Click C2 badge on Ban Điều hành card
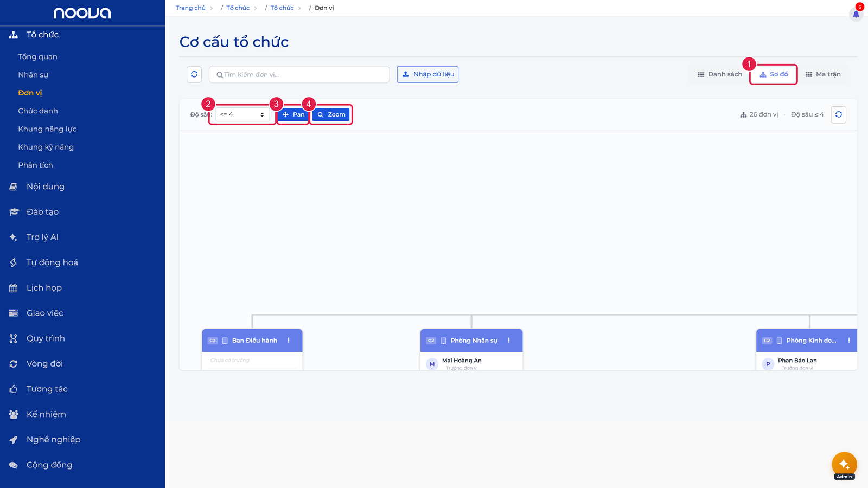868x488 pixels. pos(213,341)
